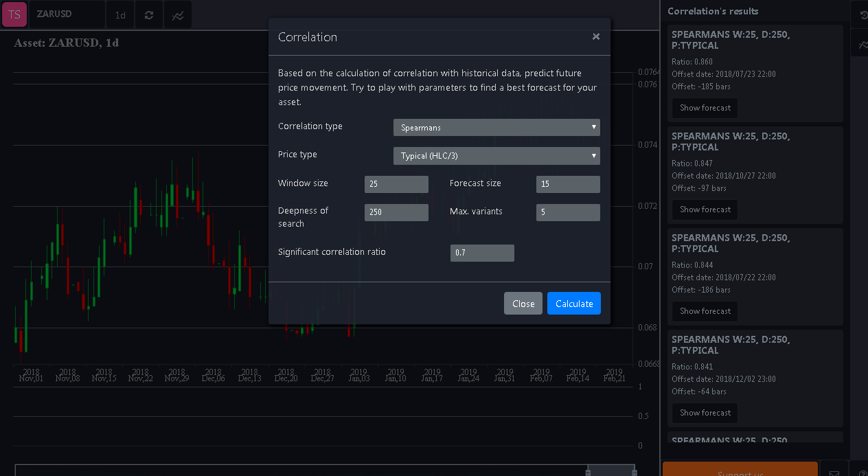
Task: Click the envelope mail icon
Action: coord(834,473)
